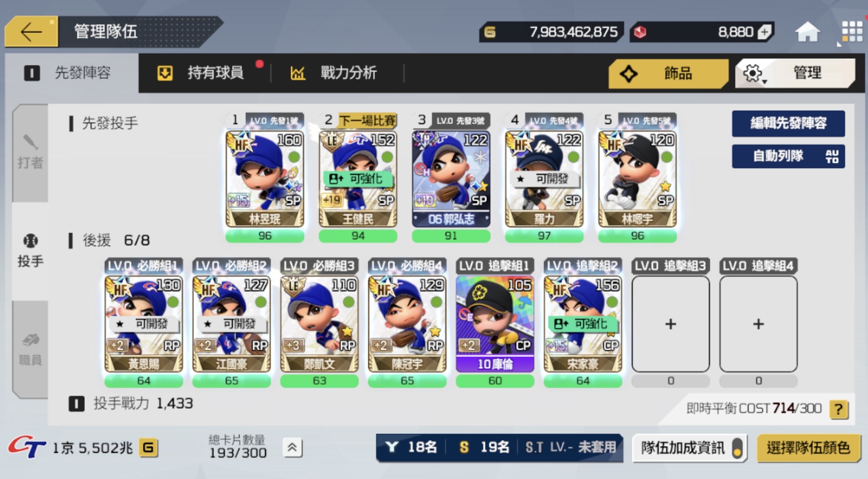Click the 編輯先發陣容 button
Image resolution: width=868 pixels, height=479 pixels.
pos(788,123)
